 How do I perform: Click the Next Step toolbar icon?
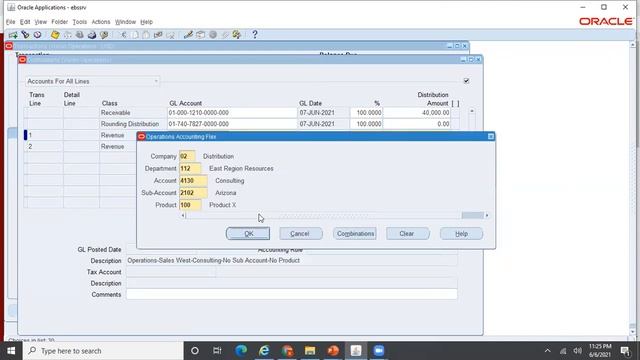click(x=67, y=35)
